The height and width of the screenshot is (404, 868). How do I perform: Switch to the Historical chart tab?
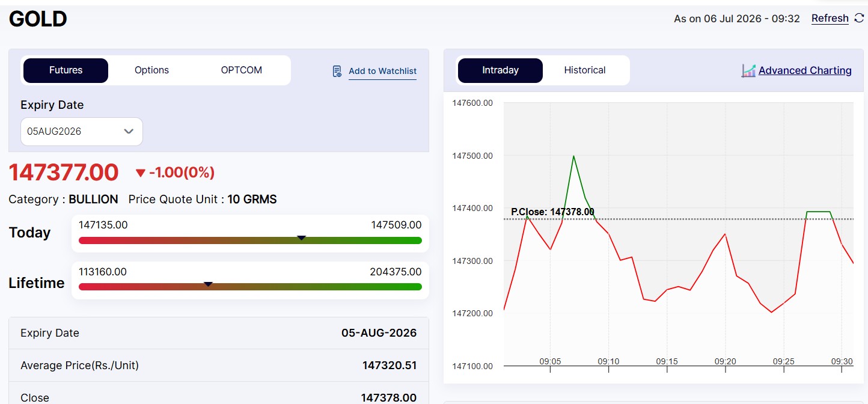click(x=585, y=70)
